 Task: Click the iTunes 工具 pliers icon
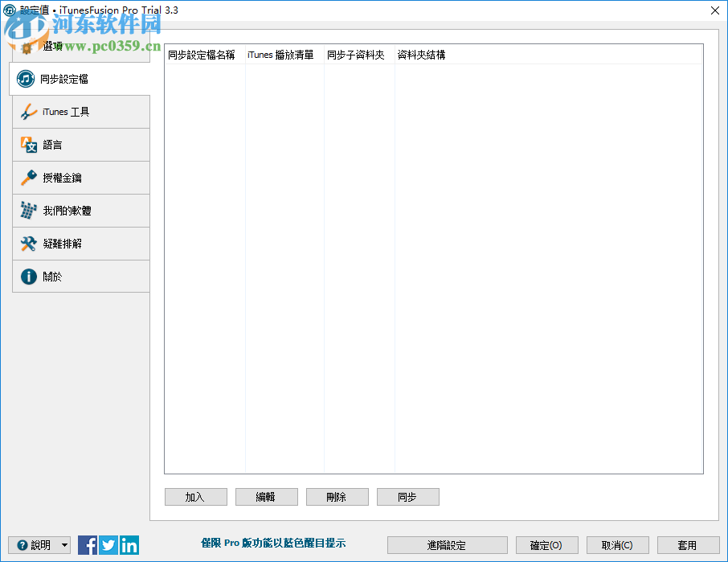point(28,112)
